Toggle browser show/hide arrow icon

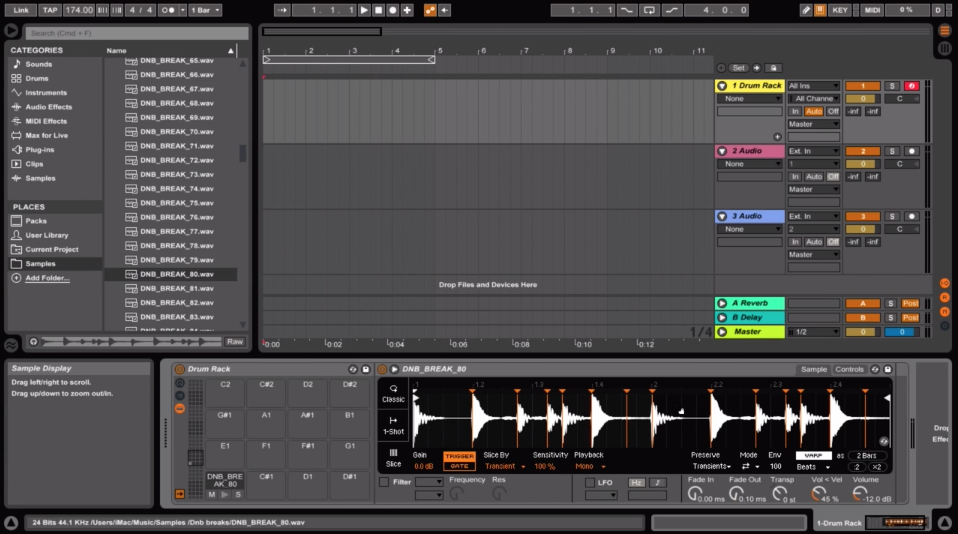(x=11, y=31)
